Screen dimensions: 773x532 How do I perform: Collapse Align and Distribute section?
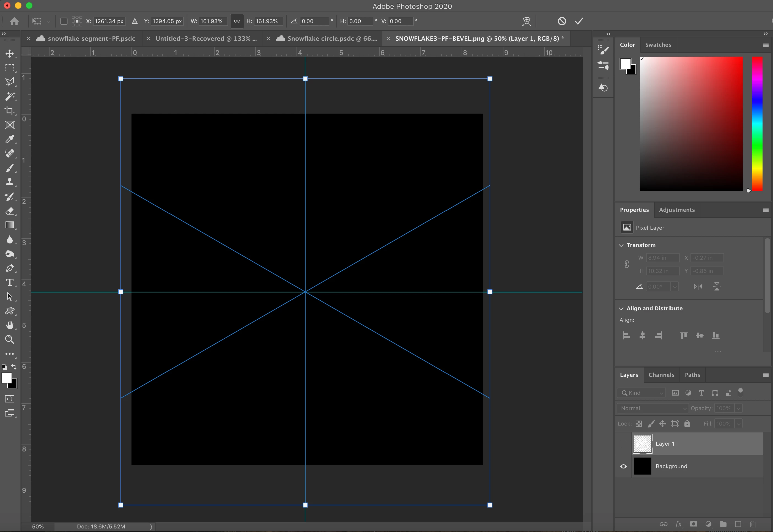click(621, 309)
